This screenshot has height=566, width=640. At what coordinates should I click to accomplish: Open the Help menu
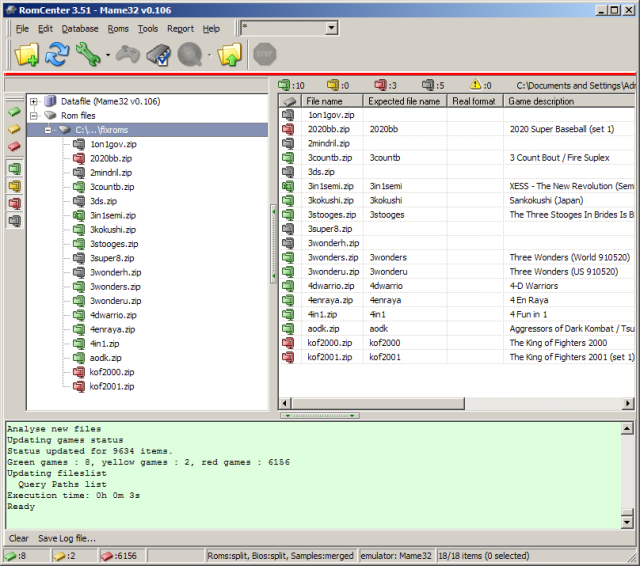pyautogui.click(x=211, y=29)
